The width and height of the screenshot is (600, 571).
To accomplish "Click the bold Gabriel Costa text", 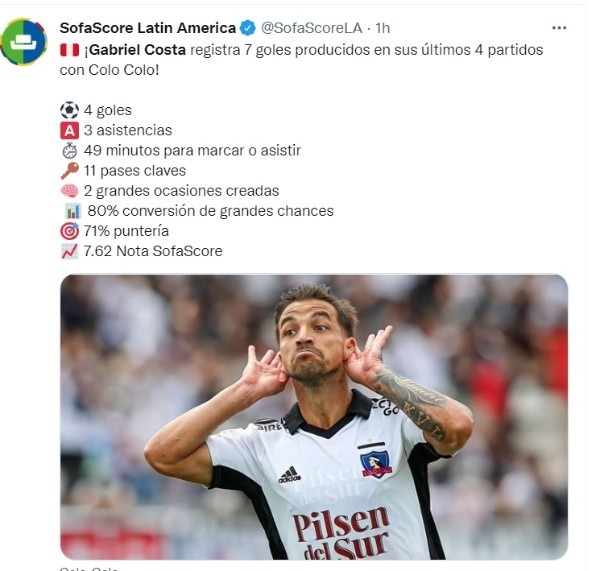I will (135, 50).
